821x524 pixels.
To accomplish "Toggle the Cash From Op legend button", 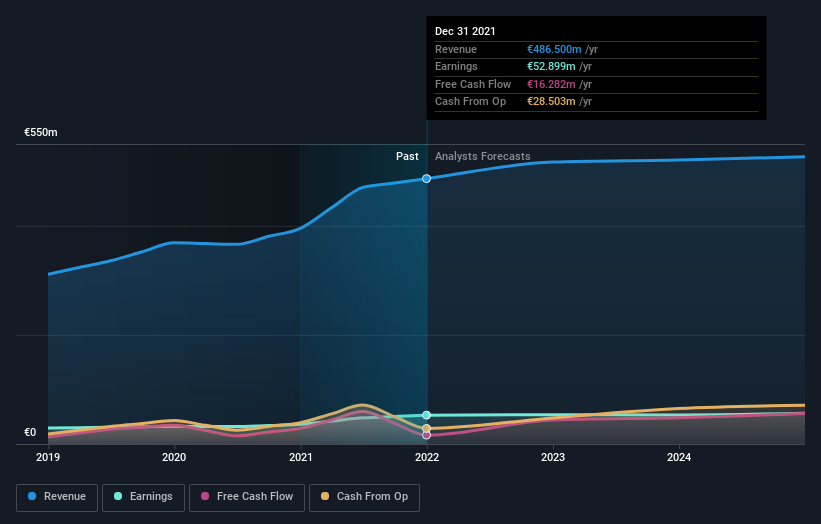I will [364, 497].
